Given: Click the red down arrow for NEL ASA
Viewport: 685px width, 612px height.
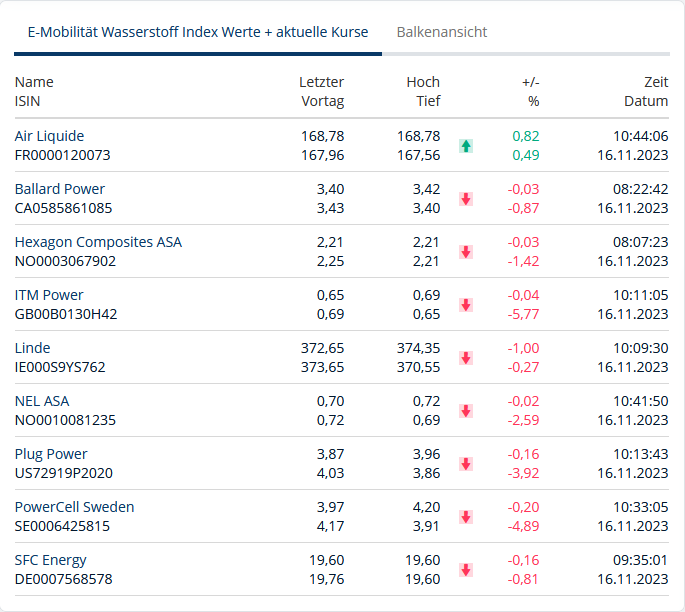Looking at the screenshot, I should [466, 411].
